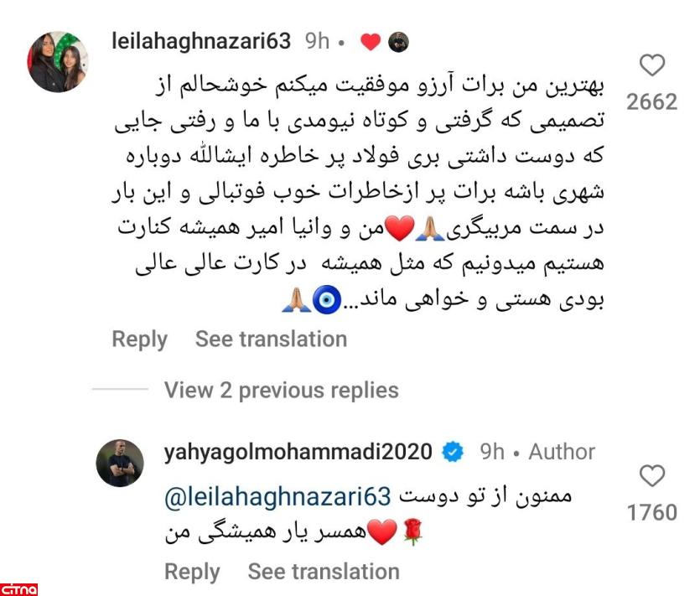Image resolution: width=700 pixels, height=596 pixels.
Task: Click the red heart liked-by-author icon
Action: pyautogui.click(x=370, y=43)
